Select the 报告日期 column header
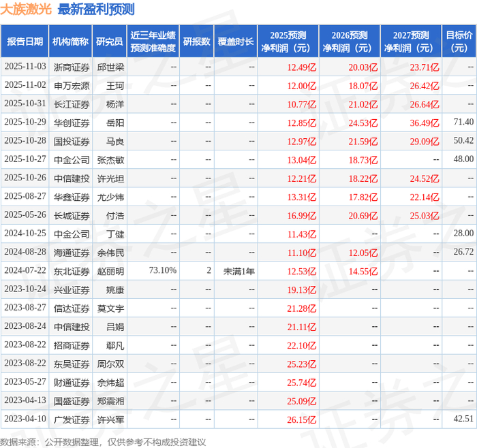Screen dimensions: 477x448 [25, 42]
